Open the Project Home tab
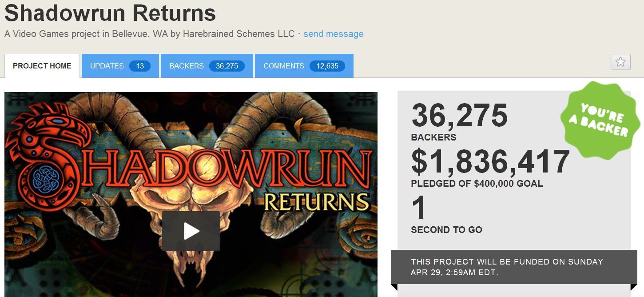The width and height of the screenshot is (644, 297). pyautogui.click(x=42, y=66)
